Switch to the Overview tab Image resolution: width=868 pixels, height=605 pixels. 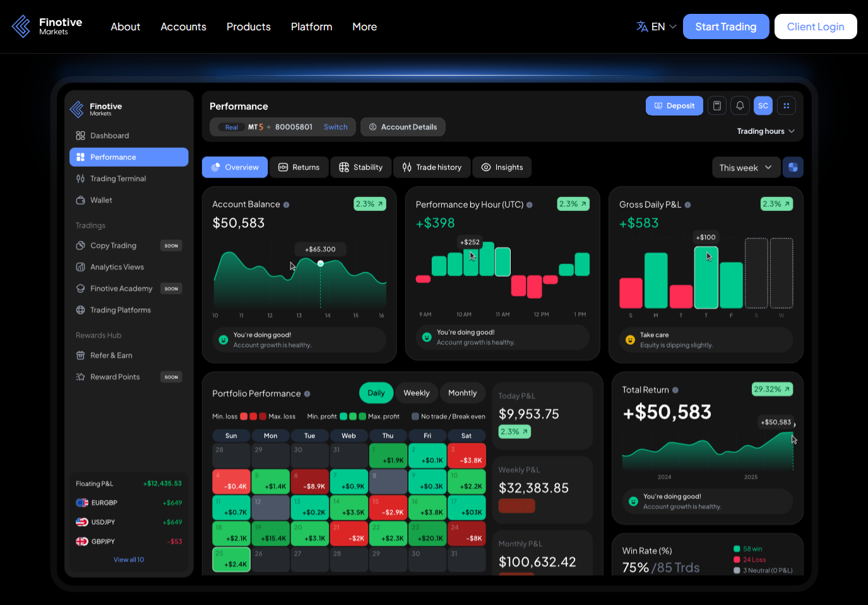[x=235, y=167]
